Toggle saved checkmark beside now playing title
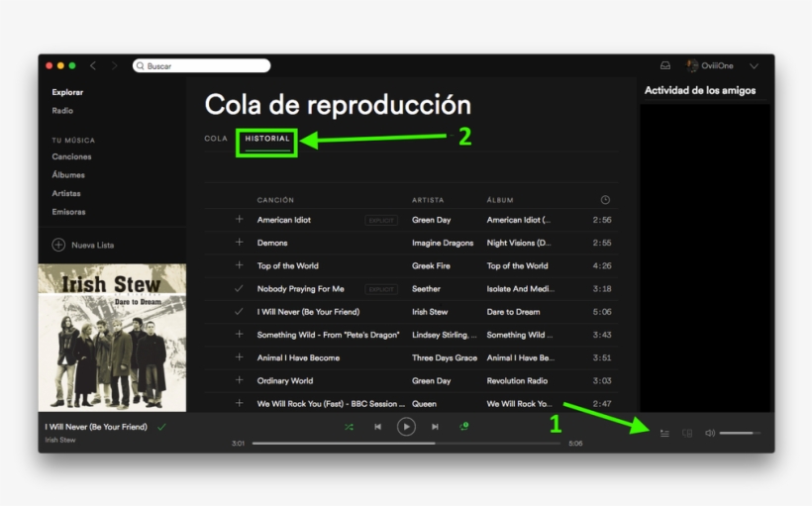The image size is (812, 506). click(161, 427)
